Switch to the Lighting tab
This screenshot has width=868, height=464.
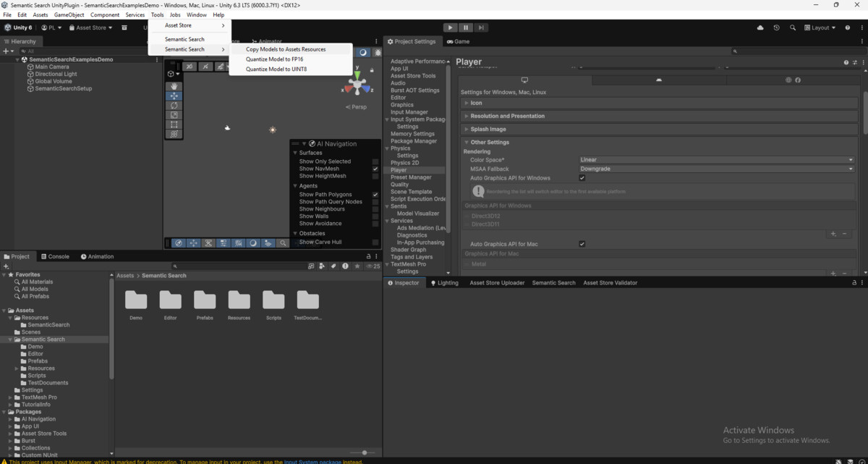[x=444, y=283]
